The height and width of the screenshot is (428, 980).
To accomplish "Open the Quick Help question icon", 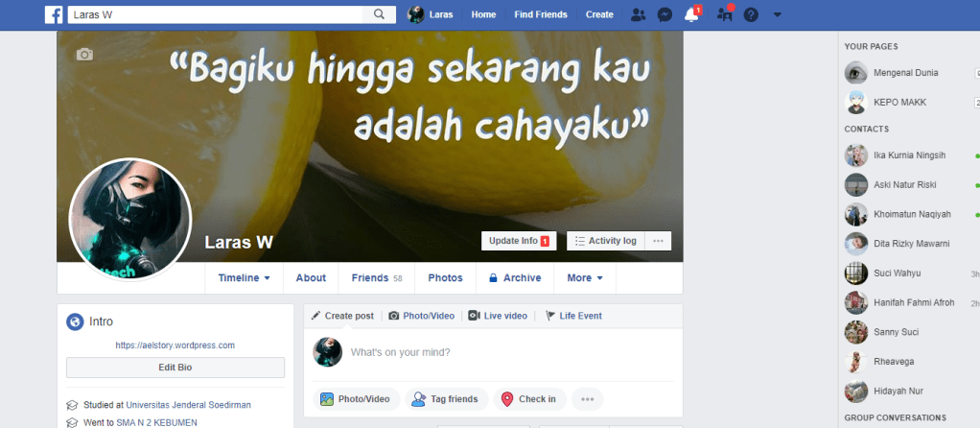I will (751, 14).
